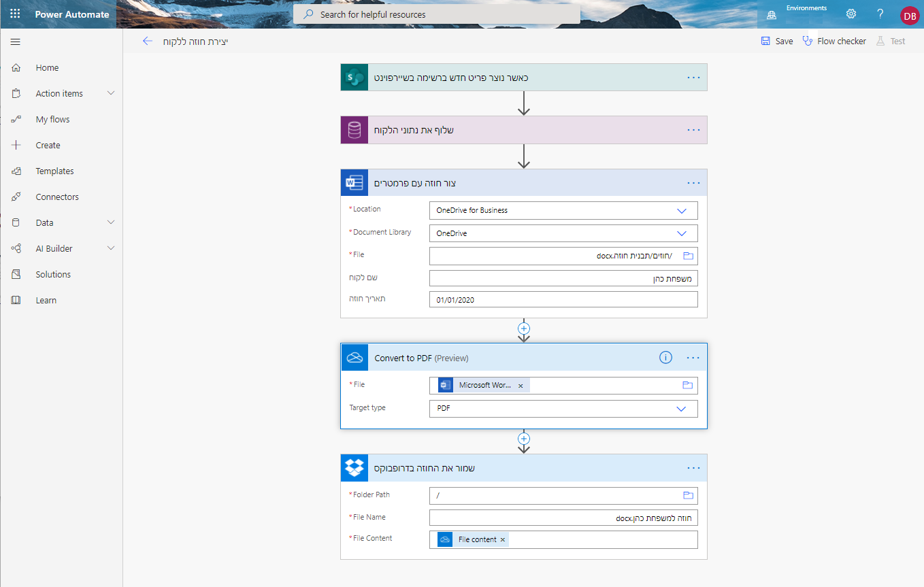Click the search for helpful resources box
This screenshot has height=587, width=924.
437,14
